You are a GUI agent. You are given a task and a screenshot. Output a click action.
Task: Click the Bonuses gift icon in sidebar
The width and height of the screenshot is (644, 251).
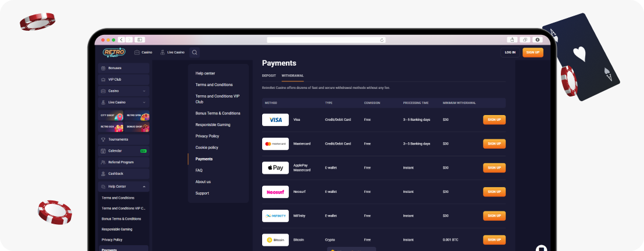(103, 68)
